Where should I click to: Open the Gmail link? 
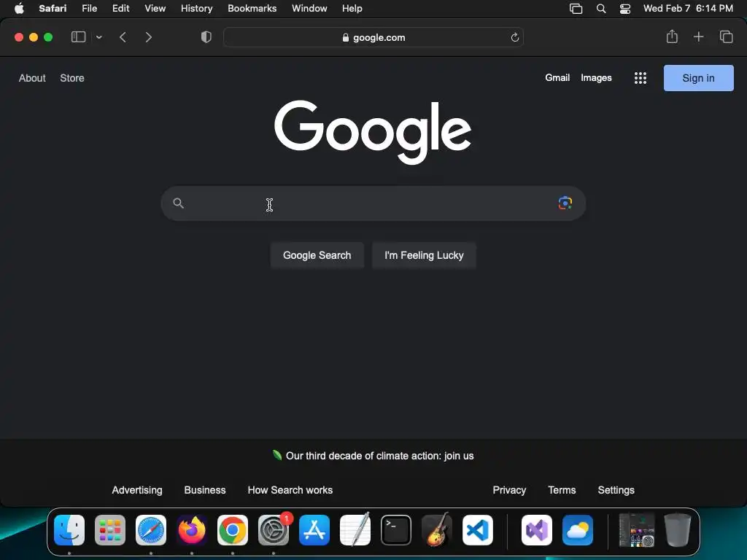(x=557, y=77)
